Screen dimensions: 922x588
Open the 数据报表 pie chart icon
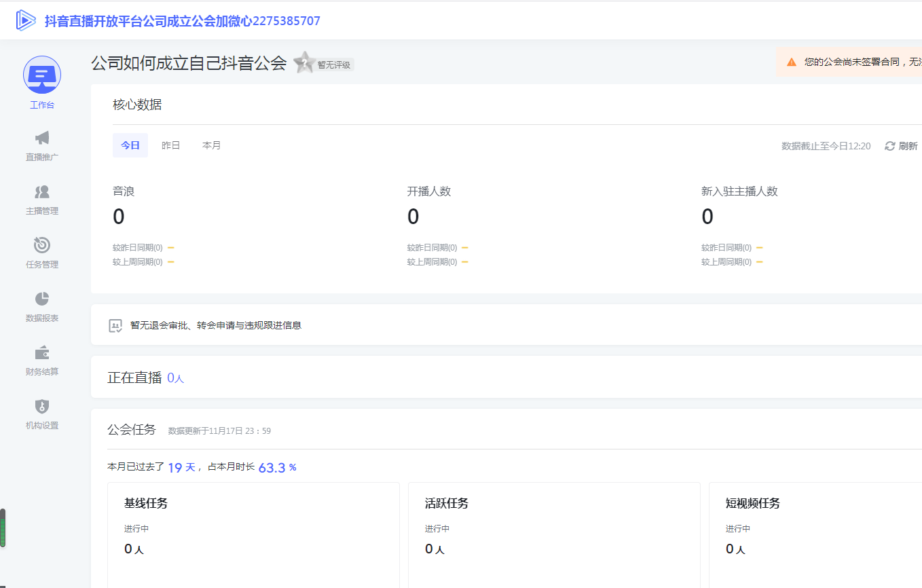[42, 299]
